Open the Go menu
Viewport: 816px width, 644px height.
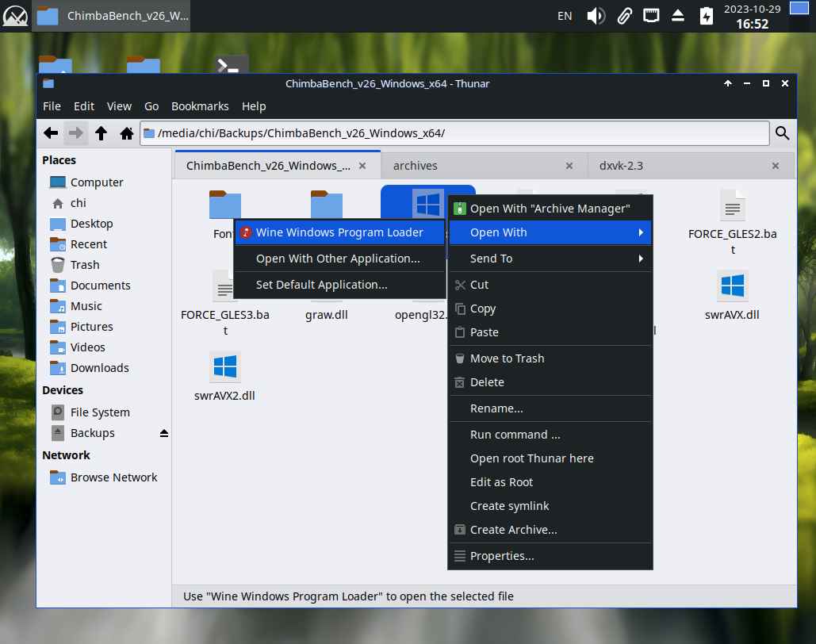(x=151, y=106)
